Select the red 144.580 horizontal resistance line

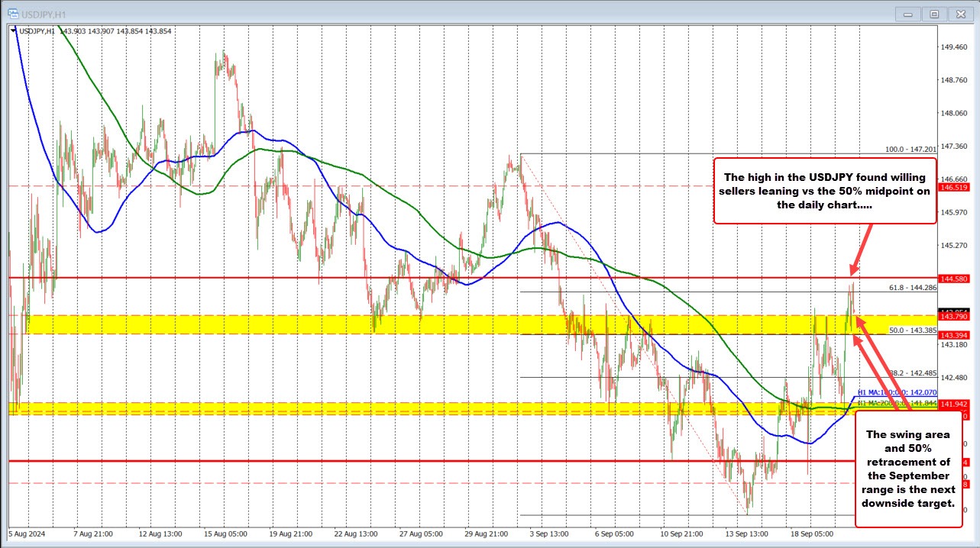click(x=458, y=276)
